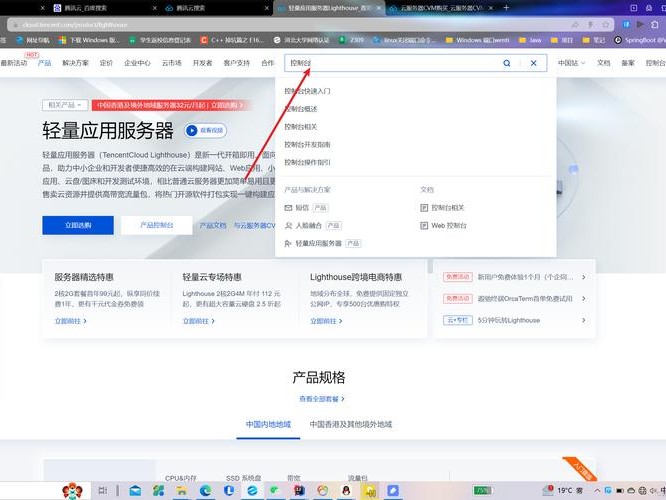Screen dimensions: 666x500
Task: Expand the 相关产品 dropdown
Action: point(65,105)
